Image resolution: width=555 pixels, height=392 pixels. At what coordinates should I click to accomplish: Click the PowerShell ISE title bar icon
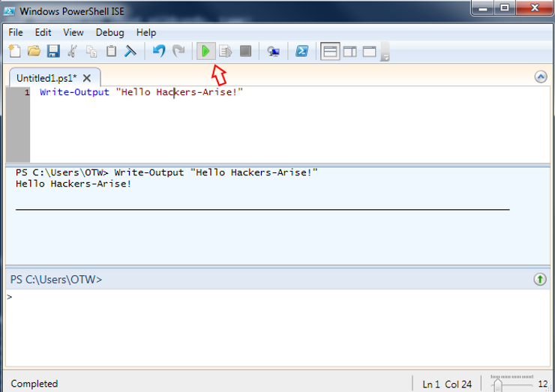(x=9, y=11)
